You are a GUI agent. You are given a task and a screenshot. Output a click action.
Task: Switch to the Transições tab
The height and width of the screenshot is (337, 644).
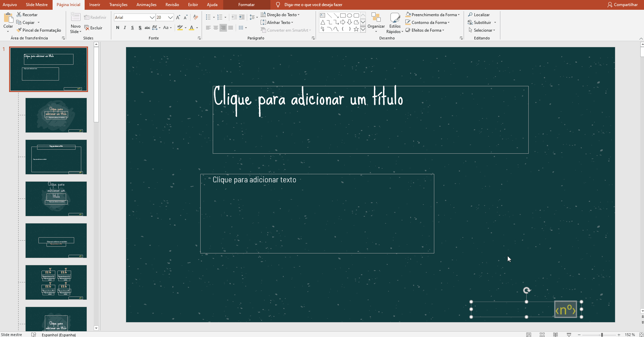coord(118,5)
